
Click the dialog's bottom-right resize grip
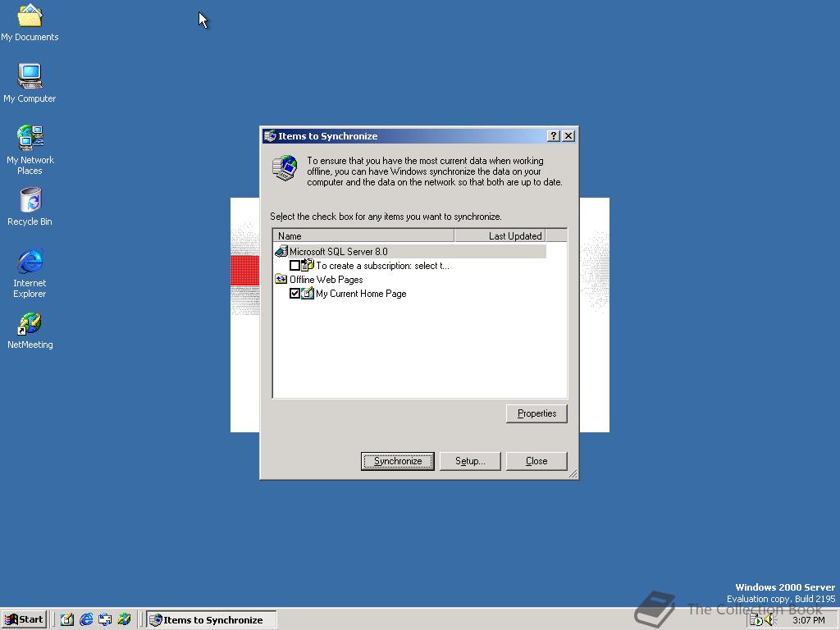573,473
